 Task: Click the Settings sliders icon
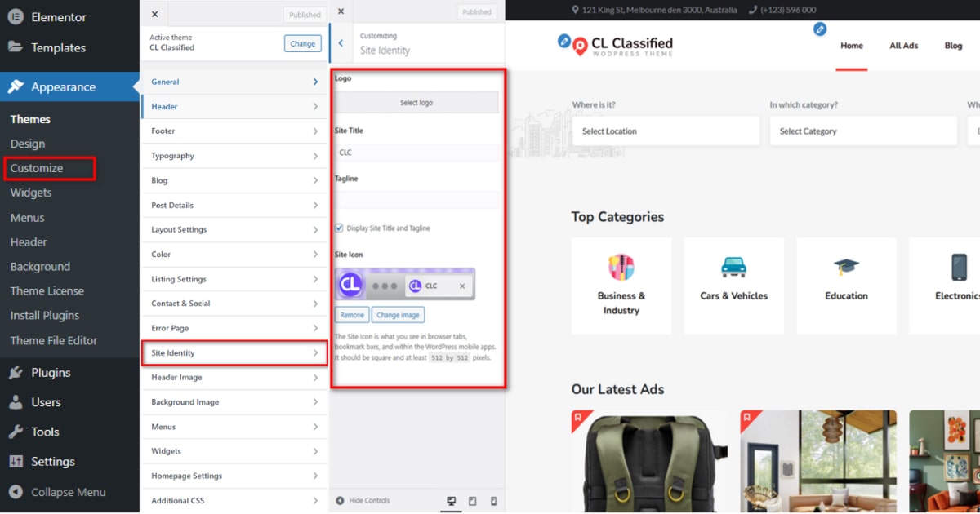point(16,461)
